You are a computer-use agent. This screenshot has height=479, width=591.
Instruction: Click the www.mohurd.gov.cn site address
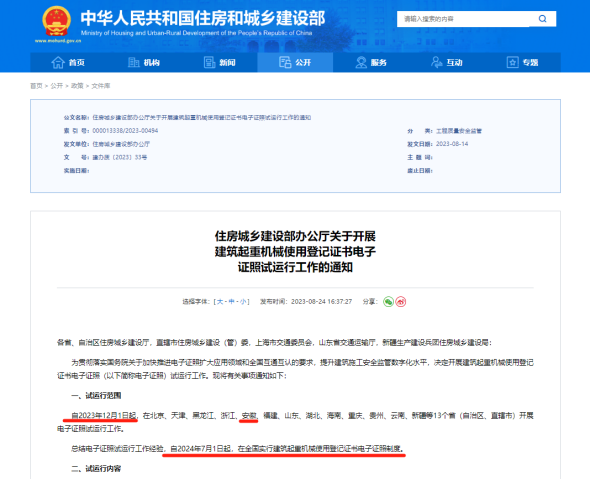point(58,41)
